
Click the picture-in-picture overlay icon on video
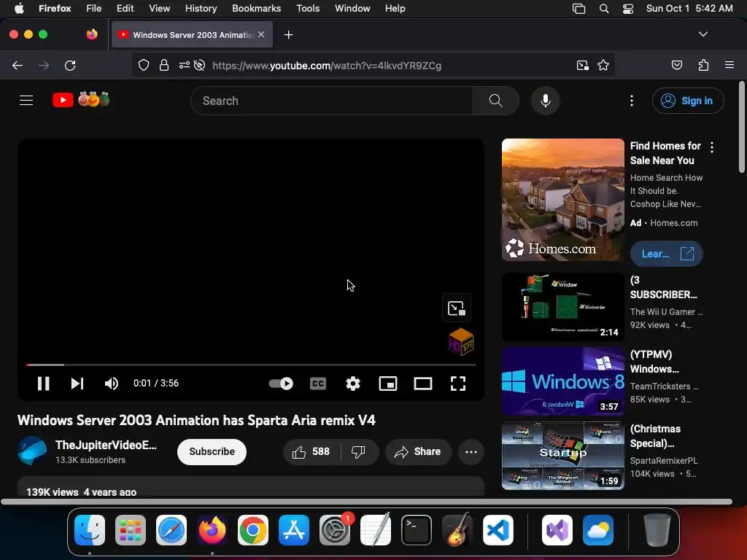[x=457, y=308]
